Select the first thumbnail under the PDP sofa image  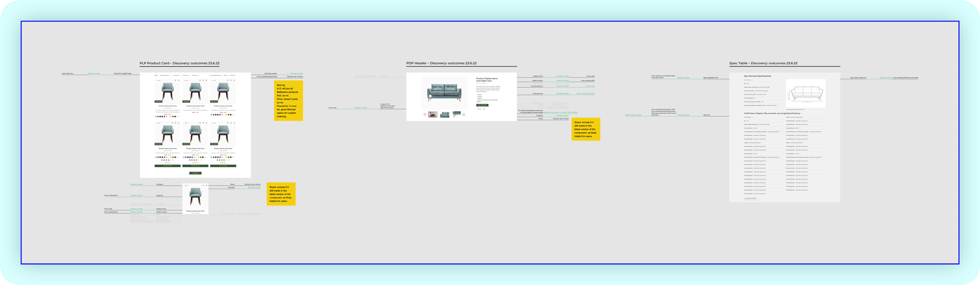coord(433,114)
